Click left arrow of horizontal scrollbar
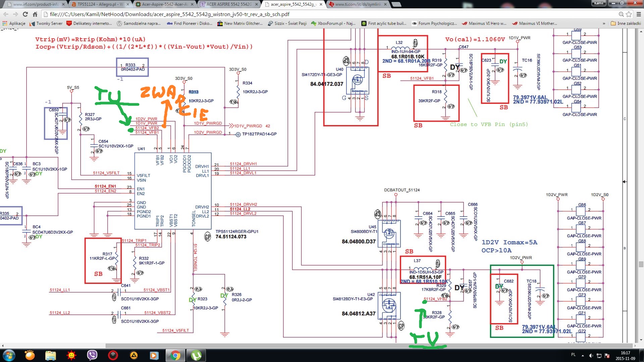The width and height of the screenshot is (644, 362). [x=3, y=346]
